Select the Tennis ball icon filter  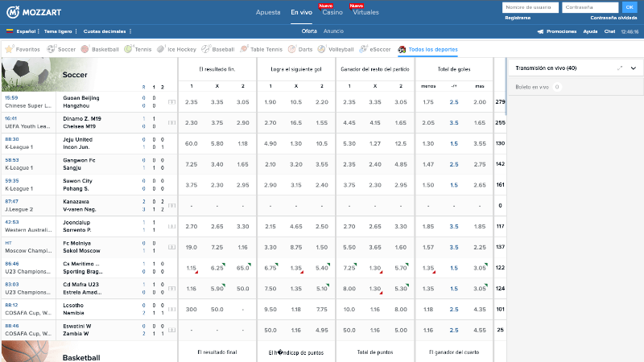pos(128,49)
